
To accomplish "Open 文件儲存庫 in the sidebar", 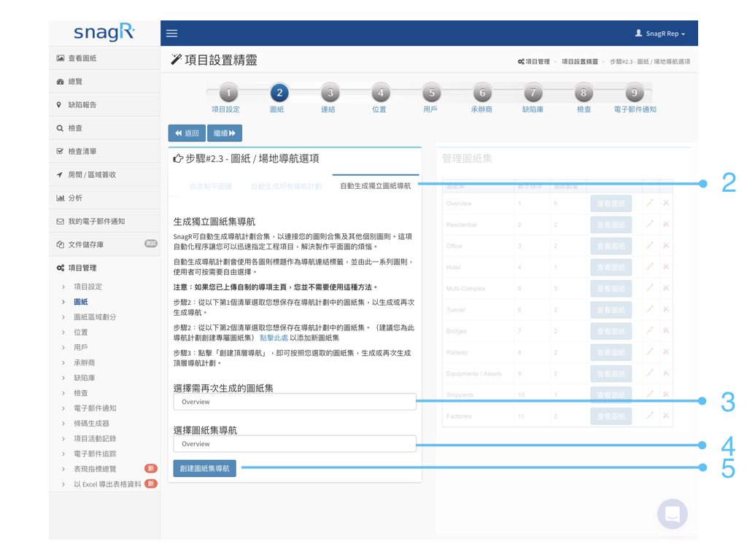I will pos(104,244).
